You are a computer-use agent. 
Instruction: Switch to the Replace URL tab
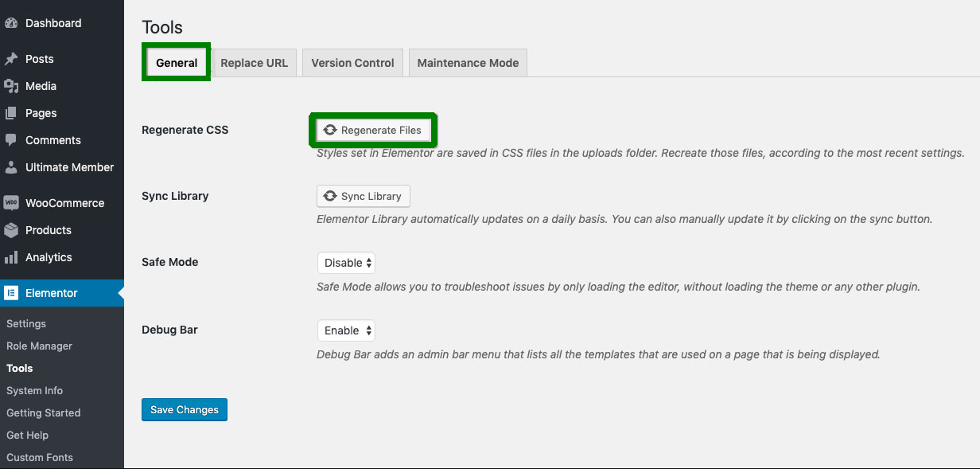(x=254, y=63)
